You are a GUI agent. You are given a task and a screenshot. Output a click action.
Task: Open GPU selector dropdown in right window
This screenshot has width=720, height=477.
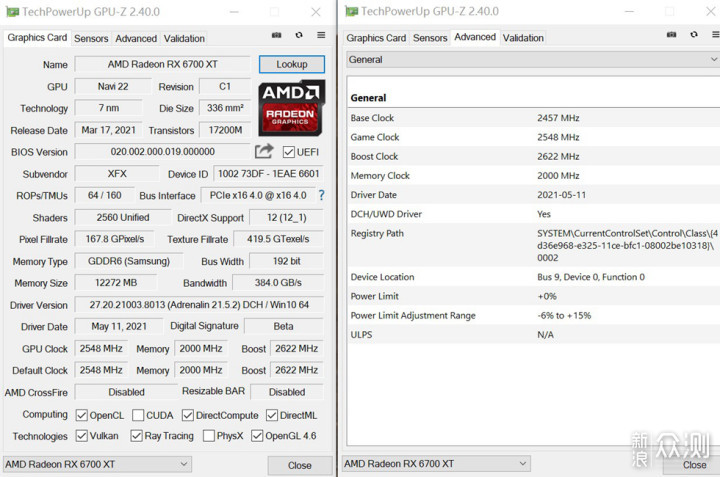[x=436, y=464]
